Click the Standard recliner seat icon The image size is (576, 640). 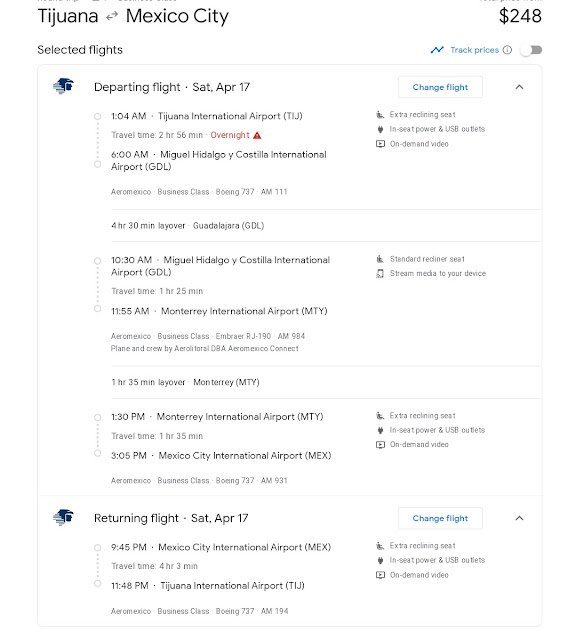pyautogui.click(x=380, y=259)
